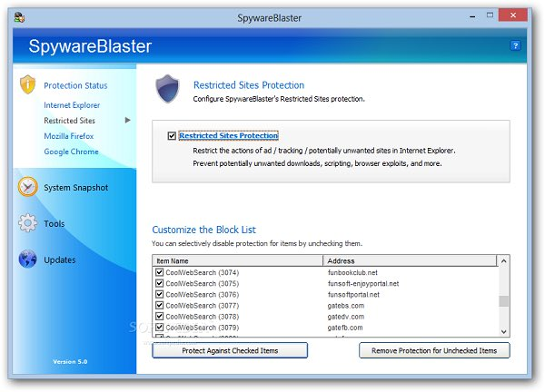This screenshot has width=545, height=392.
Task: Uncheck CoolWebSearch (3075) item
Action: click(159, 283)
